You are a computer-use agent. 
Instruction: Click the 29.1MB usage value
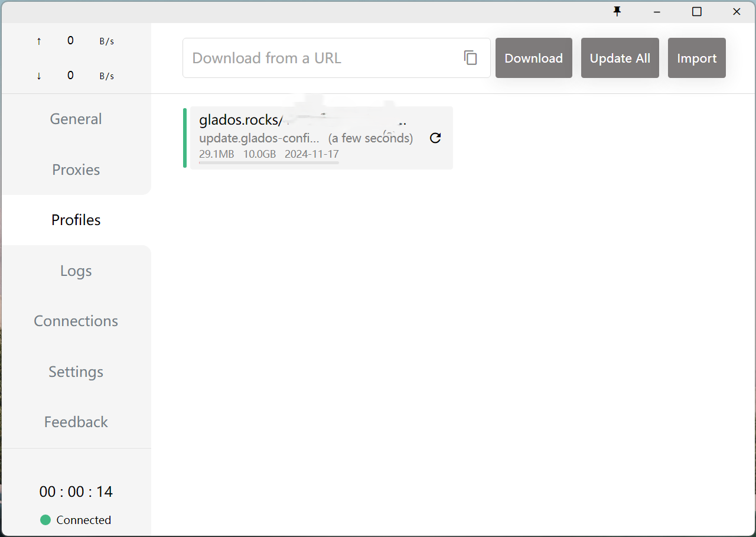point(217,154)
